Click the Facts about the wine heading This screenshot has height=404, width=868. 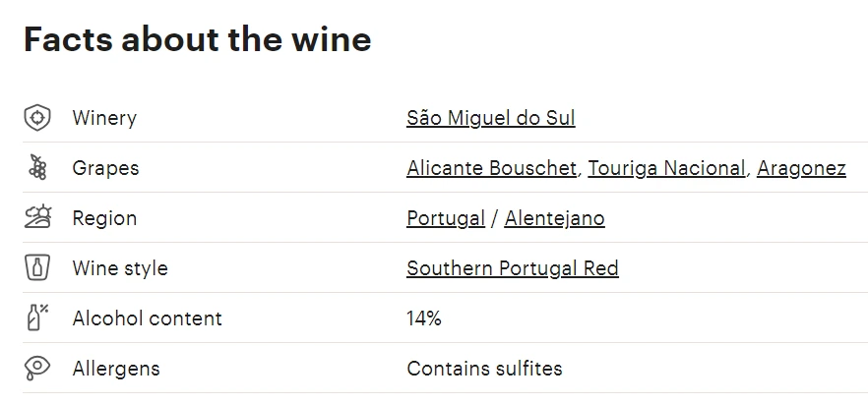tap(197, 39)
